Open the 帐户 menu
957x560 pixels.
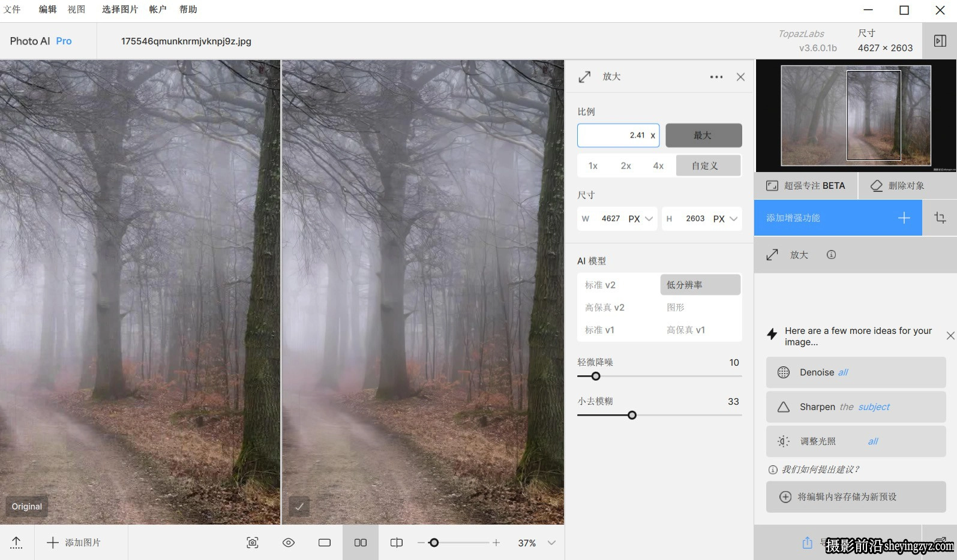tap(158, 10)
